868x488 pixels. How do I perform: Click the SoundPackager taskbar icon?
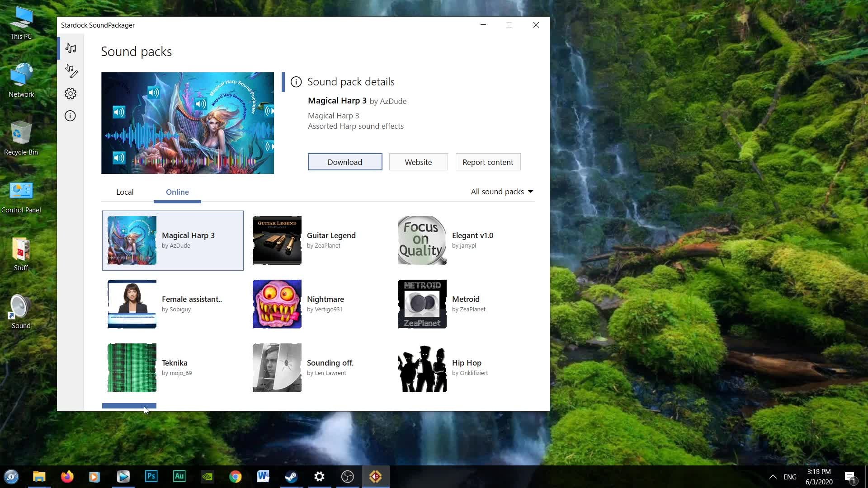pos(375,476)
